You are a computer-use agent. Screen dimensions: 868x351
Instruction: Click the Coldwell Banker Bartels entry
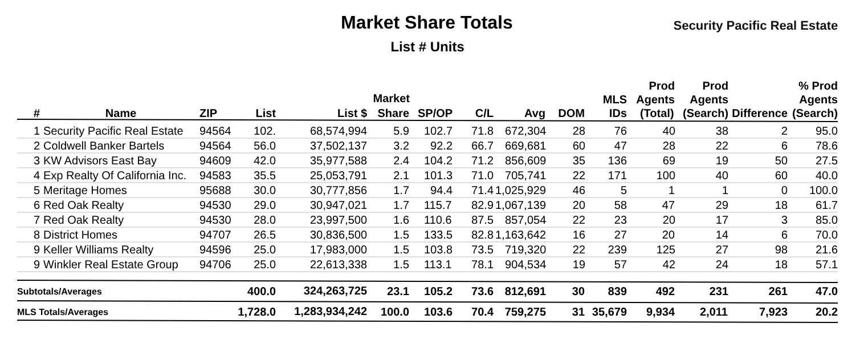click(104, 146)
